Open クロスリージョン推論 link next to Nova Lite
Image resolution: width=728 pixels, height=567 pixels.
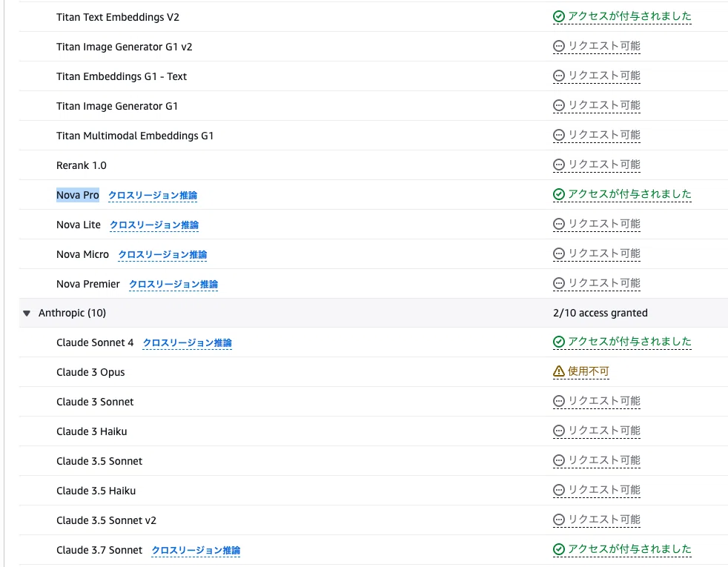154,225
